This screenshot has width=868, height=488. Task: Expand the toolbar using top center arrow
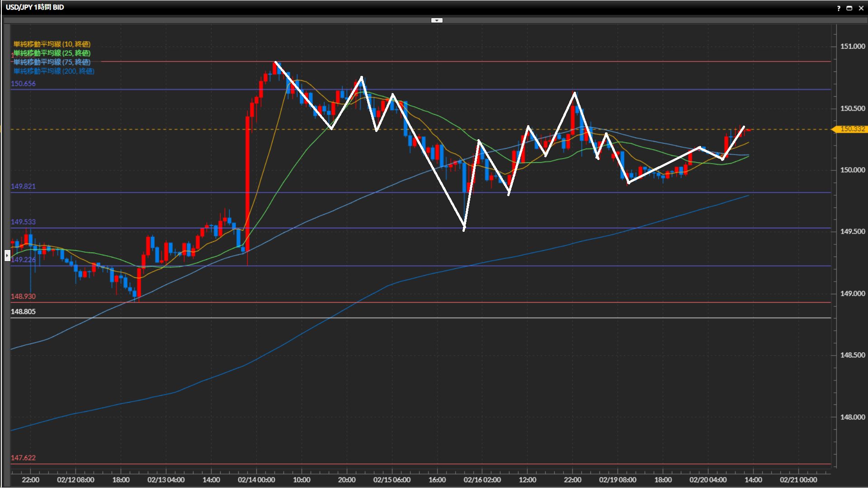coord(437,20)
